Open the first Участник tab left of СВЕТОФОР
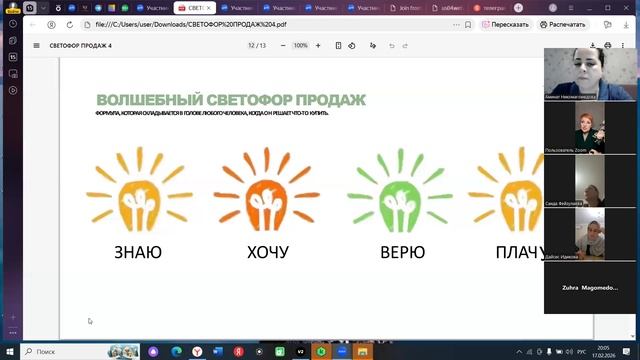 (x=153, y=8)
